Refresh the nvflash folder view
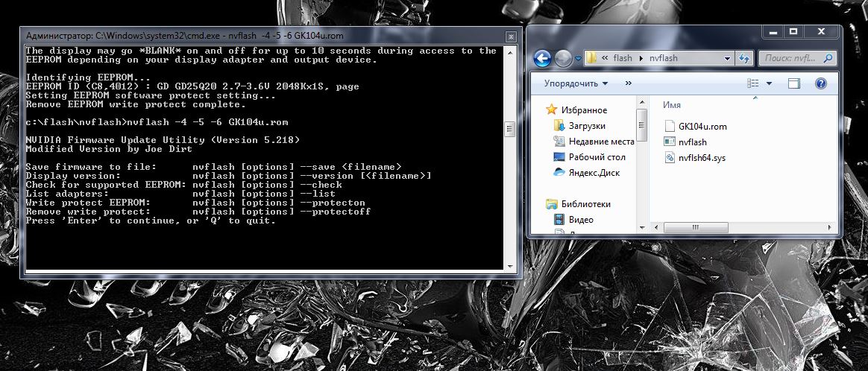 [743, 58]
